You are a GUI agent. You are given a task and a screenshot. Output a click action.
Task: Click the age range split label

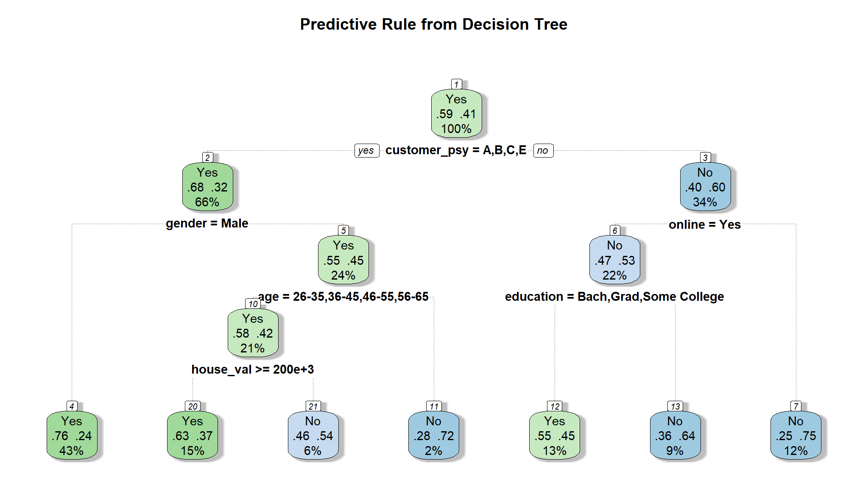click(343, 297)
